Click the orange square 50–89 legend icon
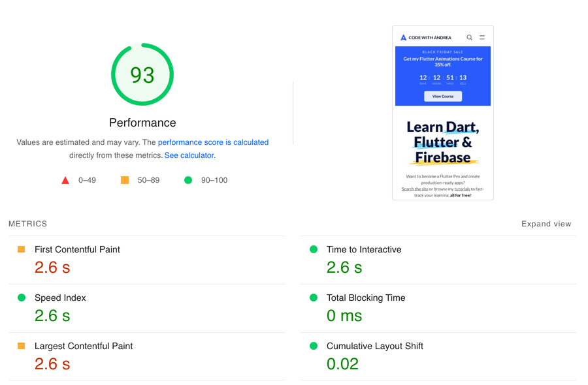Screen dimensions: 588x385 coord(125,180)
